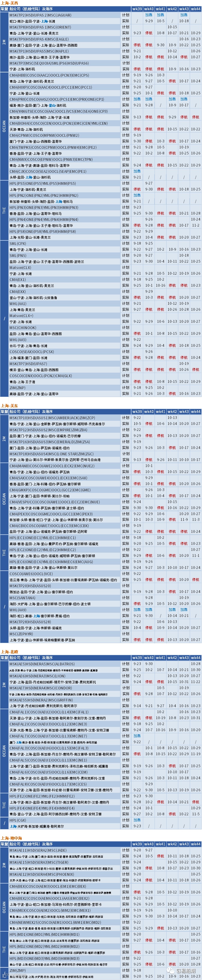Select the CMA(TWPKS)COSCO(CPNW)OOCL(PNW4)EMC(PE2) row
The width and height of the screenshot is (202, 980).
(65, 147)
